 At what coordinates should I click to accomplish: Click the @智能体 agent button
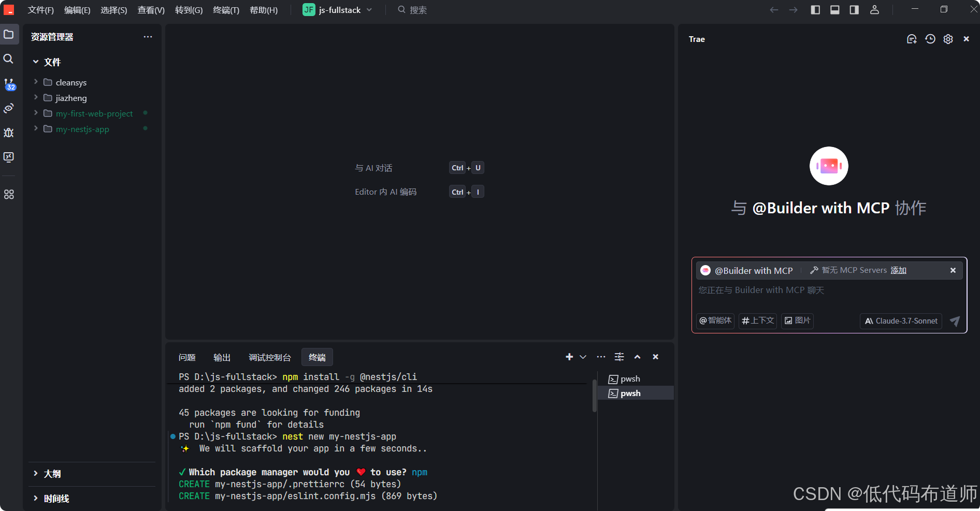pyautogui.click(x=715, y=321)
